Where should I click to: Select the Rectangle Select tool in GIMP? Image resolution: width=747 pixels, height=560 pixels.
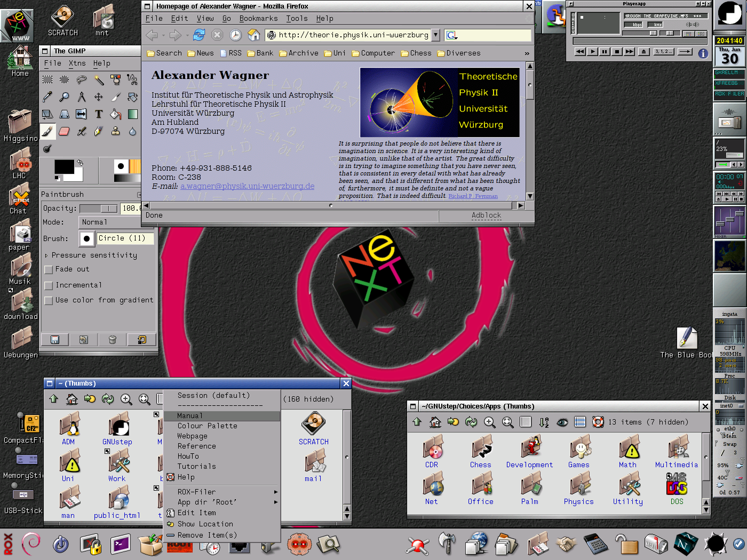click(x=47, y=80)
